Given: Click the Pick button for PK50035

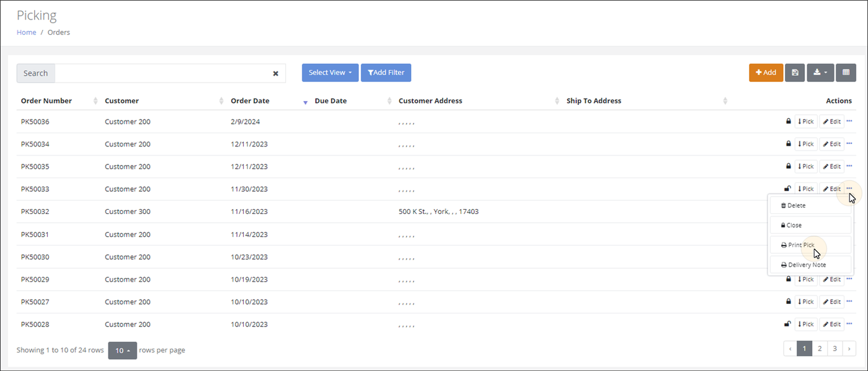Looking at the screenshot, I should tap(806, 166).
